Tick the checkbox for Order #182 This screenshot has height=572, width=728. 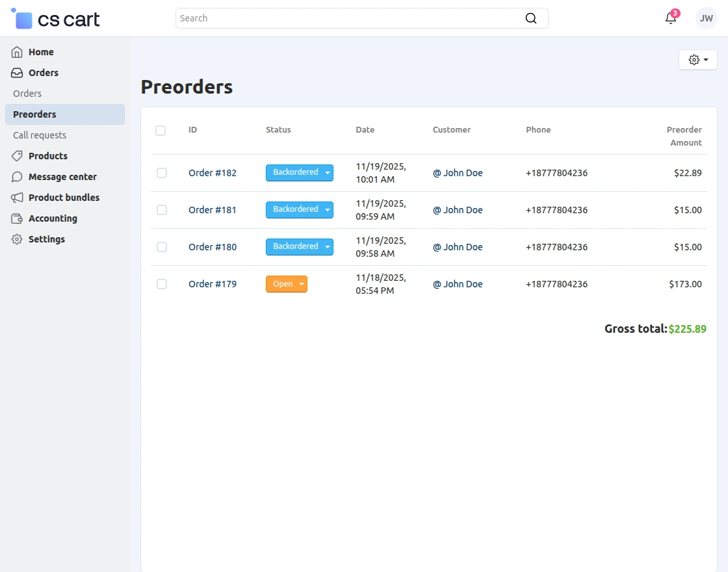click(x=162, y=173)
